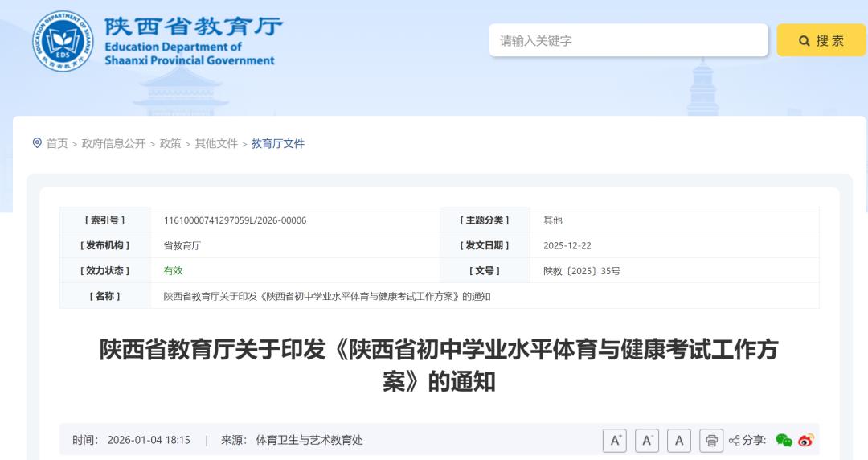
Task: Print the page using printer icon
Action: 711,440
